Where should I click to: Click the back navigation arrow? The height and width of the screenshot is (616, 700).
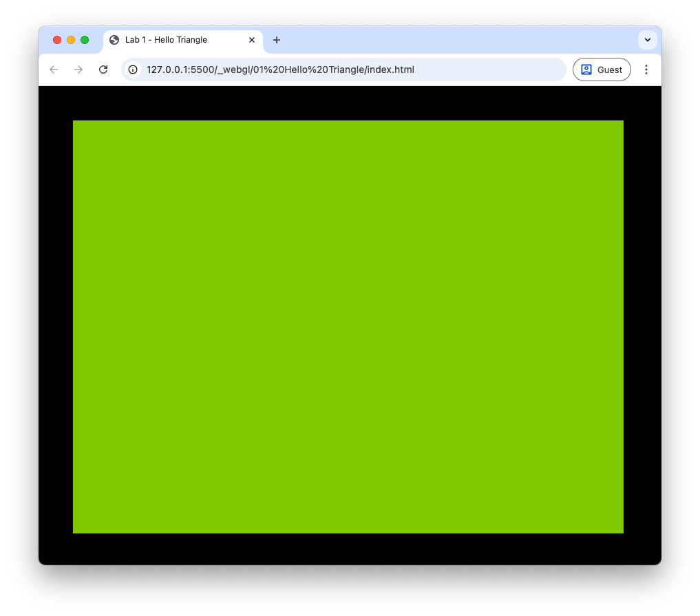click(54, 70)
